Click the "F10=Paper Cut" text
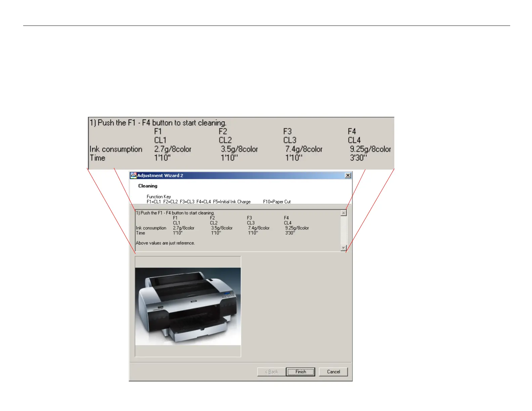This screenshot has width=532, height=411. 277,202
